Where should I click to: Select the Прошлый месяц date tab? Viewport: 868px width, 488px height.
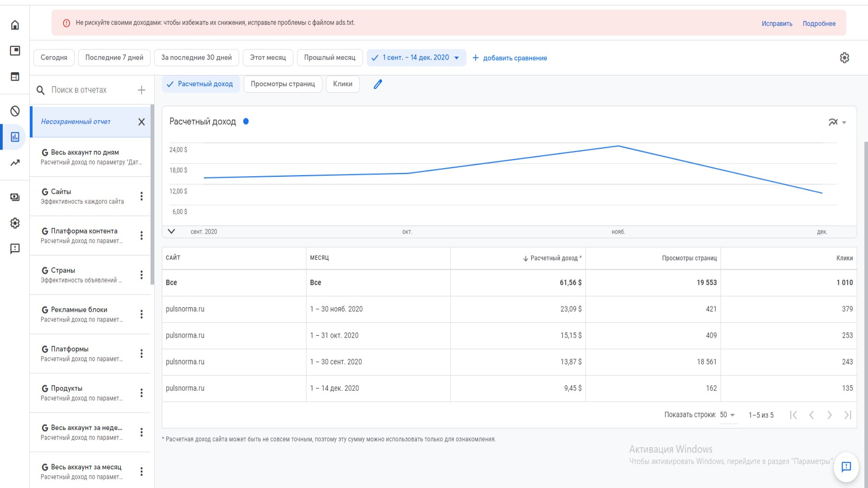330,58
